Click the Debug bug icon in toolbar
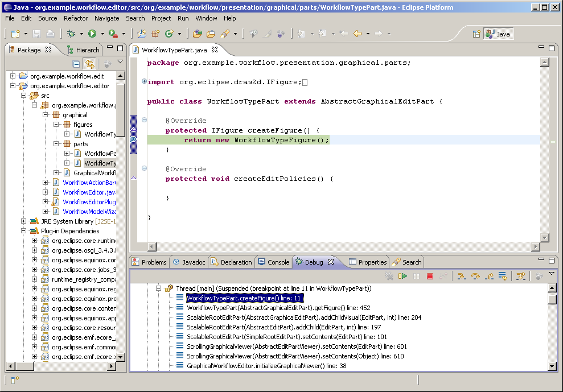This screenshot has height=392, width=563. click(71, 34)
